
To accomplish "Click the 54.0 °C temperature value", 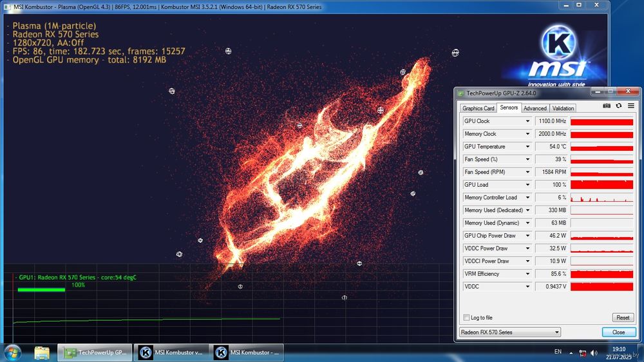I will tap(552, 147).
